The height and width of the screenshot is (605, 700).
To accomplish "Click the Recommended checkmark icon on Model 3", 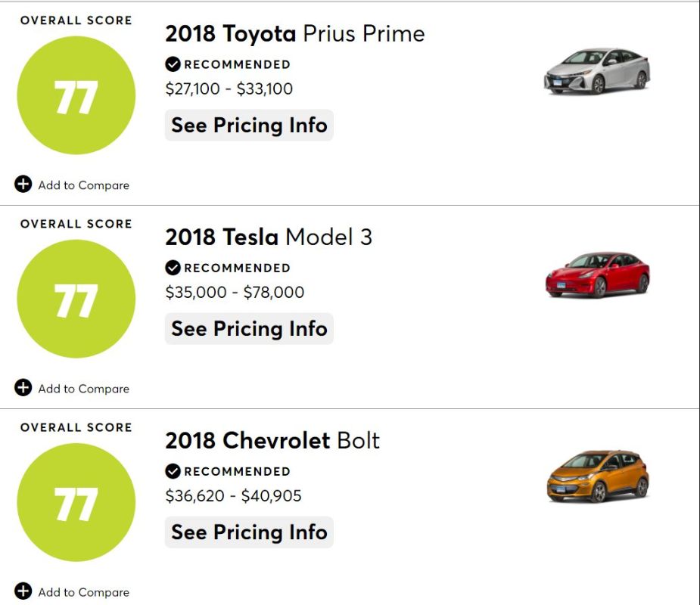I will click(173, 267).
